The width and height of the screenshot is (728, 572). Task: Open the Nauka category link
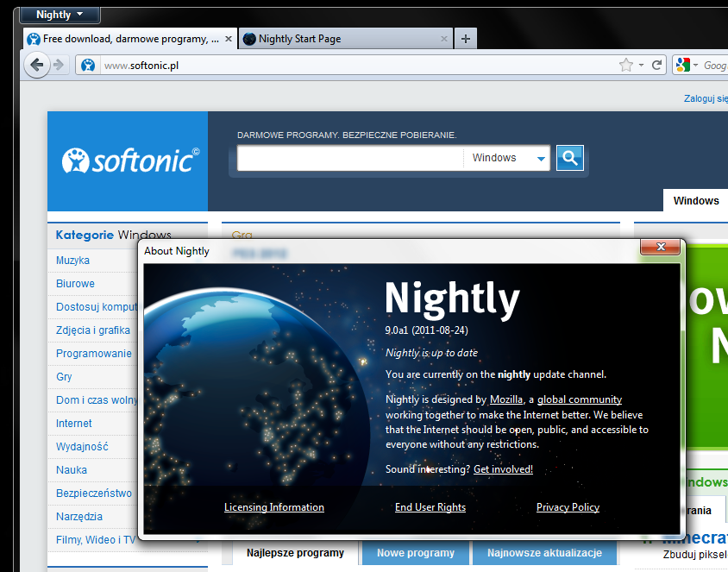pos(72,470)
